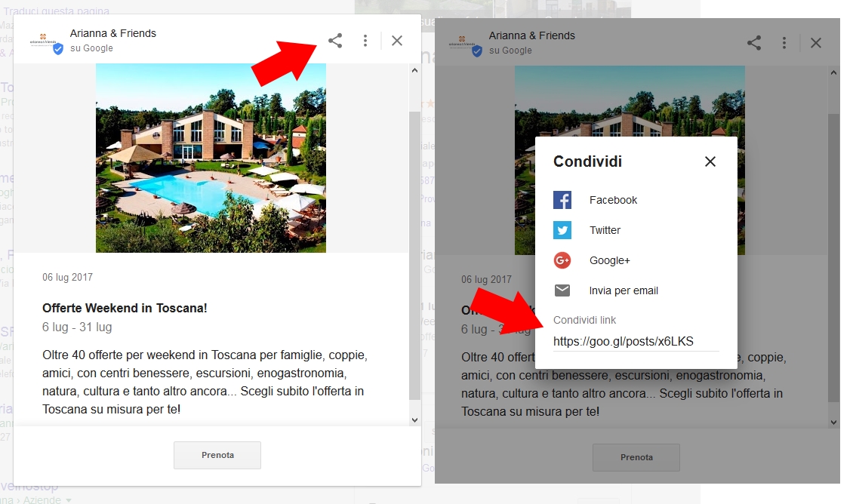Screen dimensions: 856x504
Task: Share the post via Twitter icon
Action: click(x=562, y=230)
